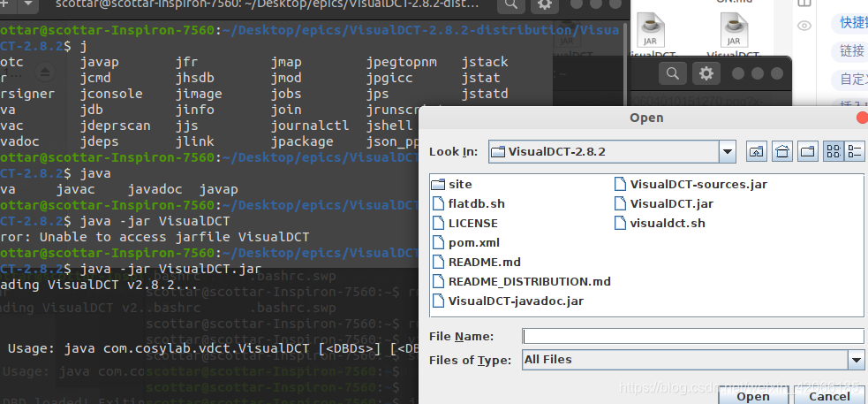Click the 链接 pill in right panel
This screenshot has height=404, width=868.
(x=849, y=51)
